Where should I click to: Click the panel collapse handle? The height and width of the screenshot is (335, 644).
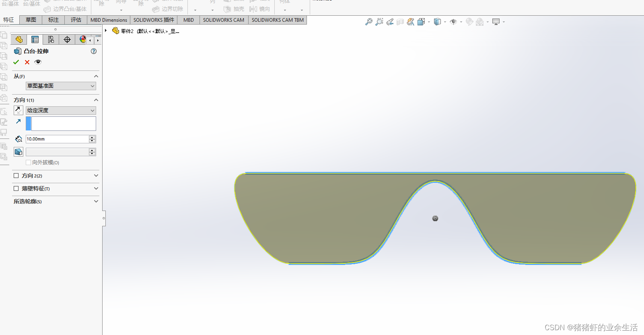[x=104, y=218]
